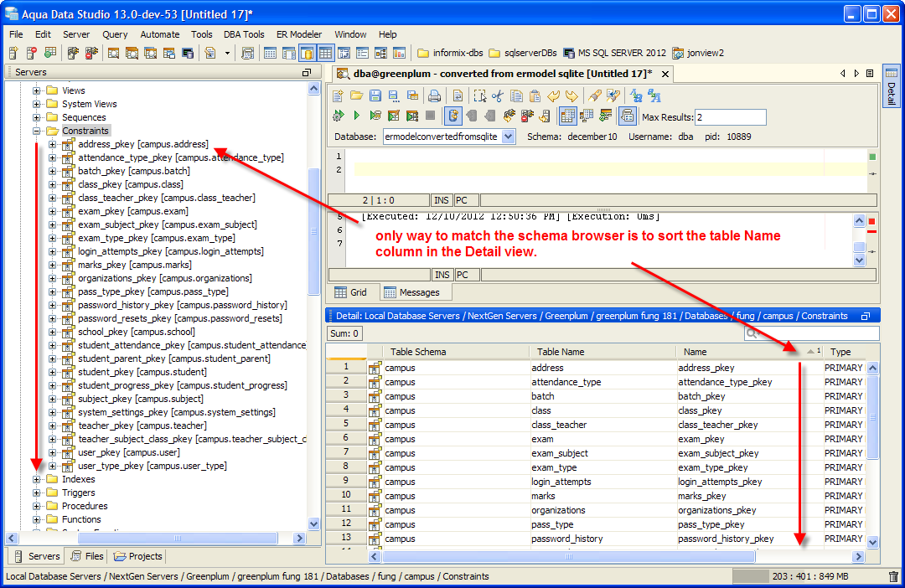The image size is (905, 588).
Task: Sort by the Table Schema column header
Action: click(456, 352)
